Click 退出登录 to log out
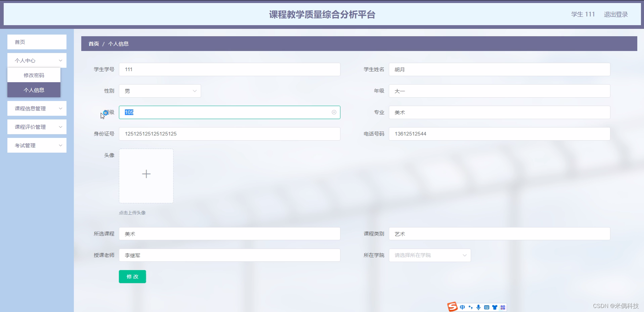 pos(616,14)
